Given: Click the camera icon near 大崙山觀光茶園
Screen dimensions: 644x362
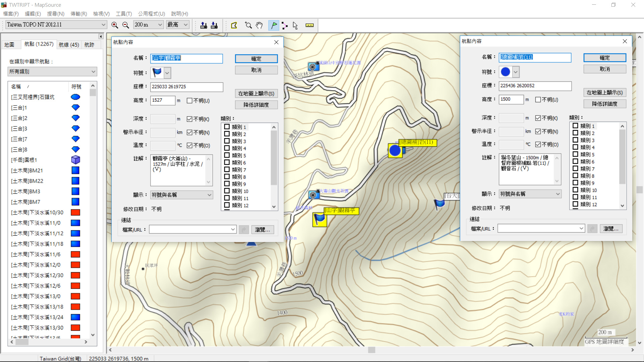Looking at the screenshot, I should coord(313,194).
